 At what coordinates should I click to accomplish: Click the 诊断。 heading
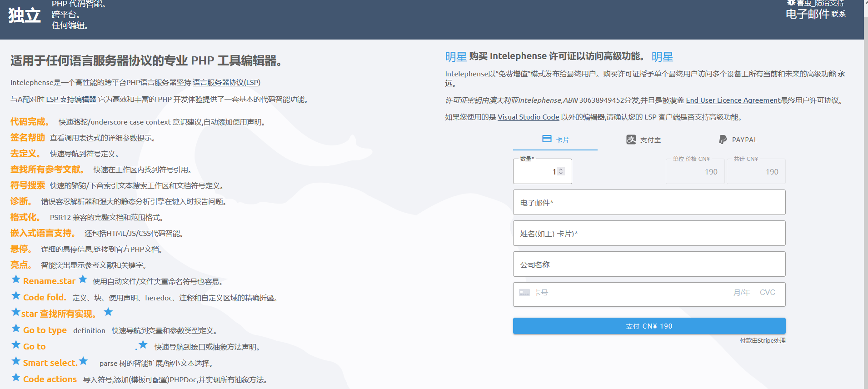pyautogui.click(x=21, y=201)
